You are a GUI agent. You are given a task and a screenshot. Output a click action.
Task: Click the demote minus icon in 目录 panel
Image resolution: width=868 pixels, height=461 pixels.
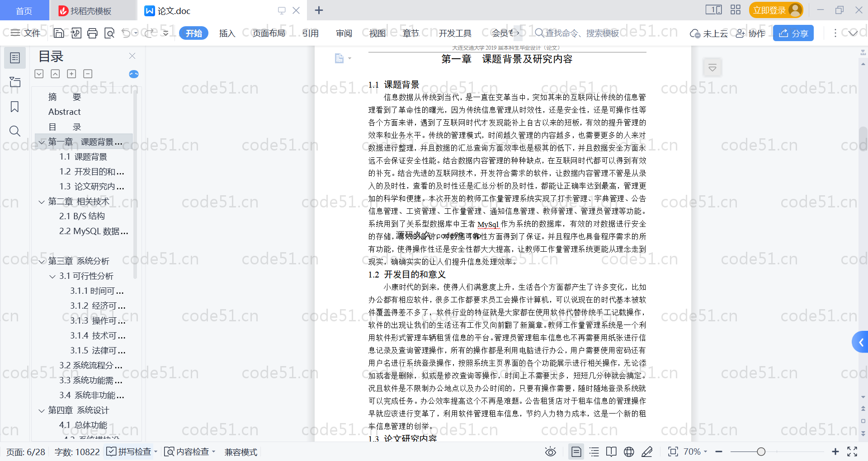(x=88, y=74)
